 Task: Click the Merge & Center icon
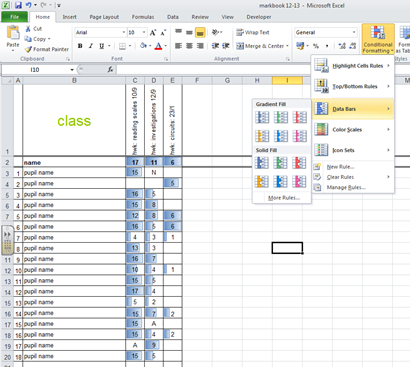tap(240, 46)
